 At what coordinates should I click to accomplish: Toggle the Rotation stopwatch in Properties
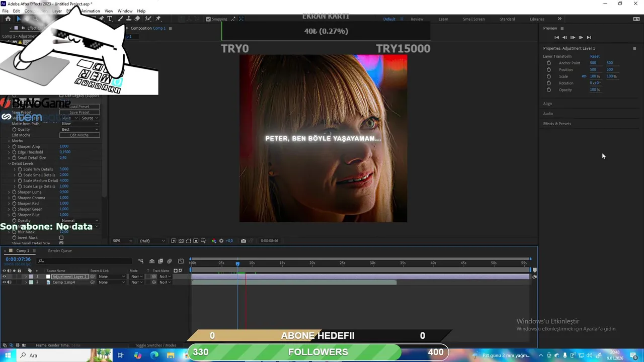click(549, 83)
